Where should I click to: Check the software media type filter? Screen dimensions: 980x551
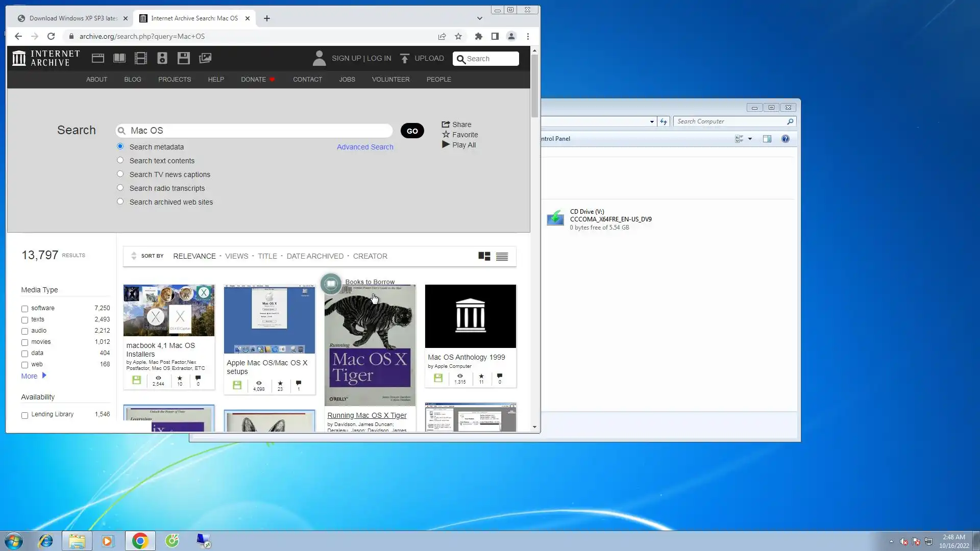coord(24,309)
